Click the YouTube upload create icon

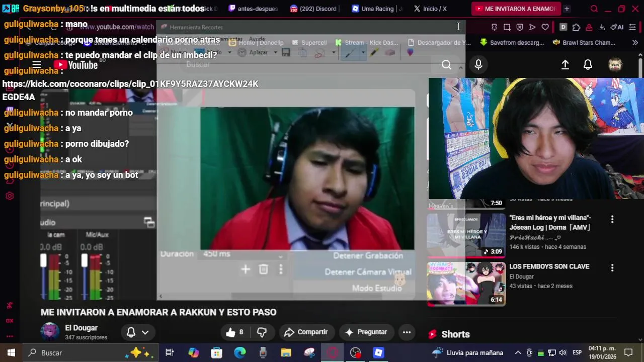point(565,64)
